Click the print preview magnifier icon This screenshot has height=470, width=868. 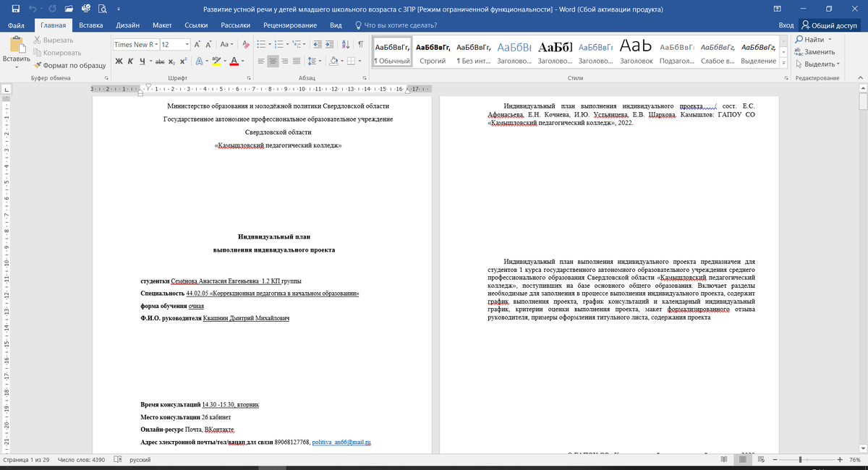point(103,9)
